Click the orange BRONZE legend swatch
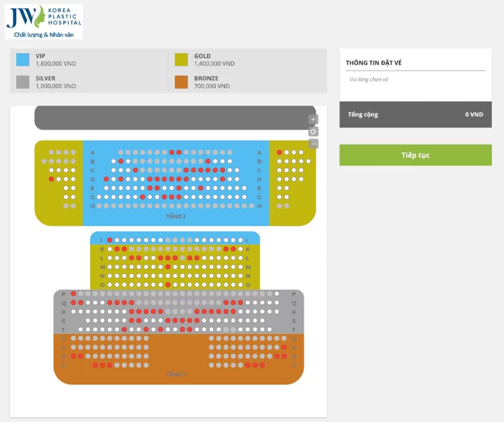 [x=181, y=82]
